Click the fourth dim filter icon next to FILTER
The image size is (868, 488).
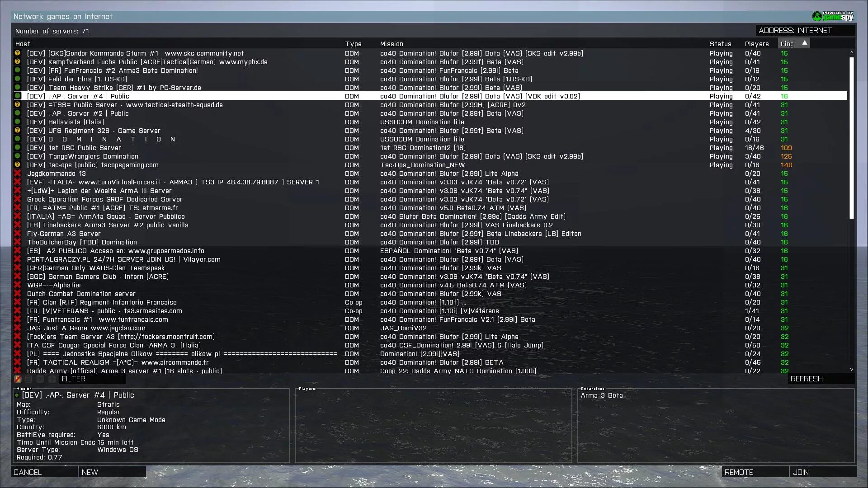point(52,379)
